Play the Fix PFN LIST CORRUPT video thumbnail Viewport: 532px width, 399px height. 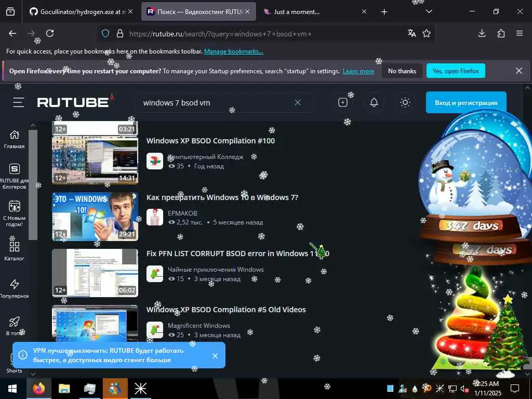(x=95, y=273)
